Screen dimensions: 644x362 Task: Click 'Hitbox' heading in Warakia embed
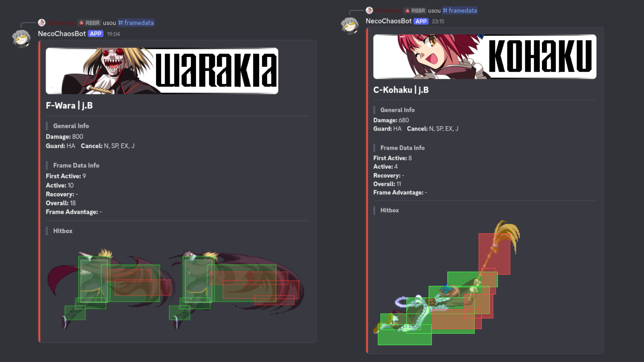click(63, 231)
